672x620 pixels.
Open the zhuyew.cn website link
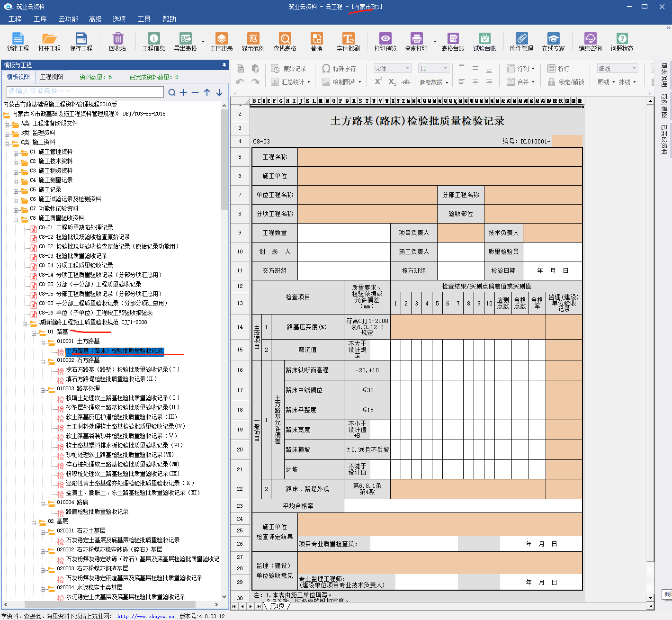click(146, 616)
